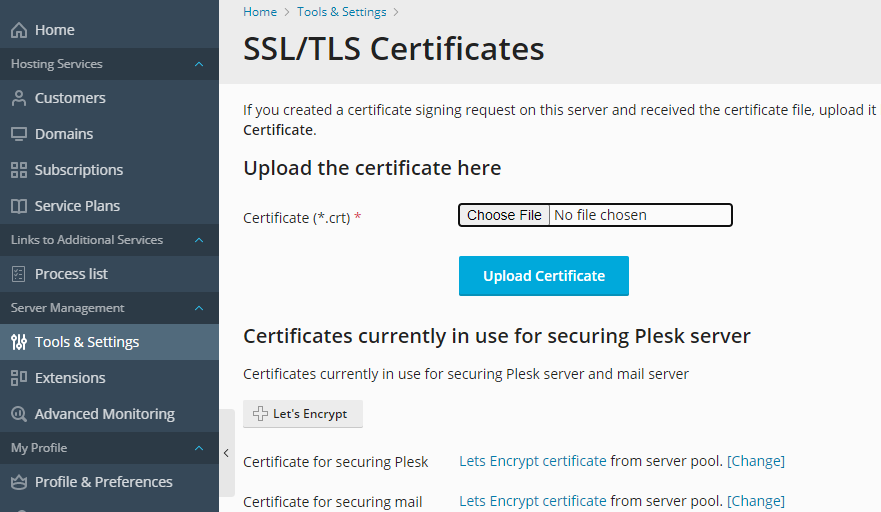
Task: Click the Tools & Settings breadcrumb link
Action: click(x=342, y=12)
